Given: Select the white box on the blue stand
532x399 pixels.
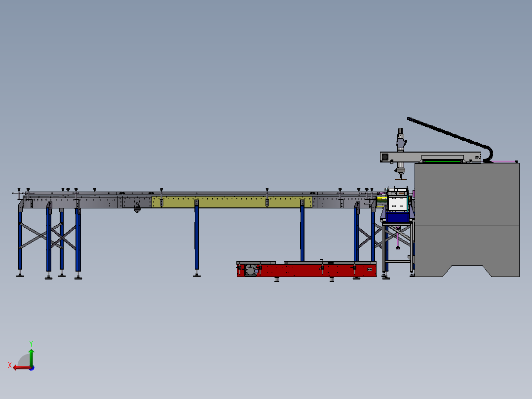Looking at the screenshot, I should pos(398,203).
